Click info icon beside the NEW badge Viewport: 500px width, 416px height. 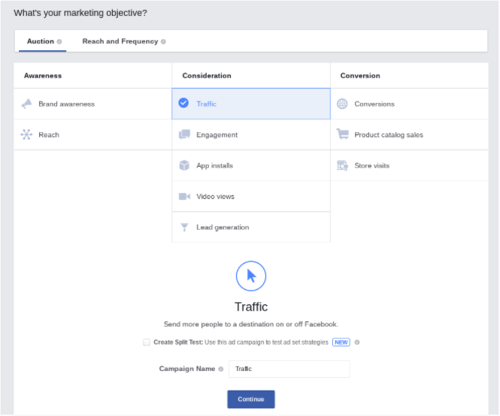pos(357,342)
